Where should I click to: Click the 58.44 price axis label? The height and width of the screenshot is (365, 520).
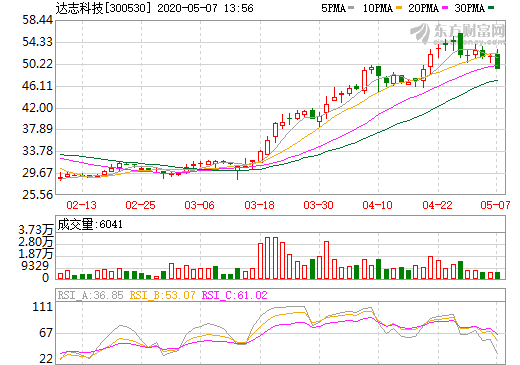tap(38, 20)
